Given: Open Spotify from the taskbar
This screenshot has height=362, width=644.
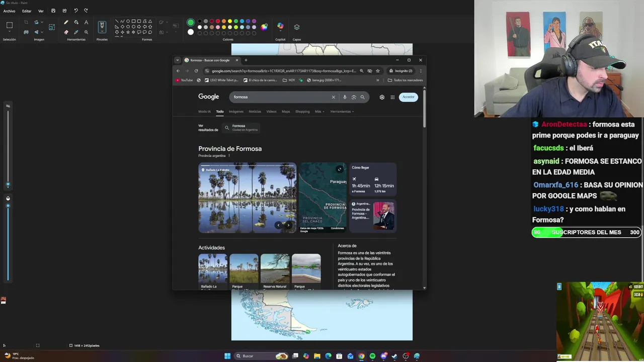Looking at the screenshot, I should (x=372, y=356).
